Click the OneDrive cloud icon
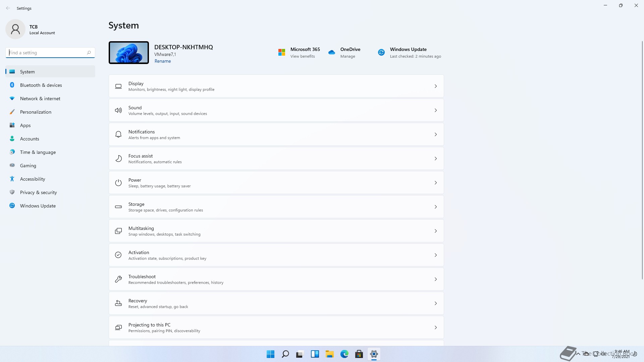644x362 pixels. coord(332,52)
